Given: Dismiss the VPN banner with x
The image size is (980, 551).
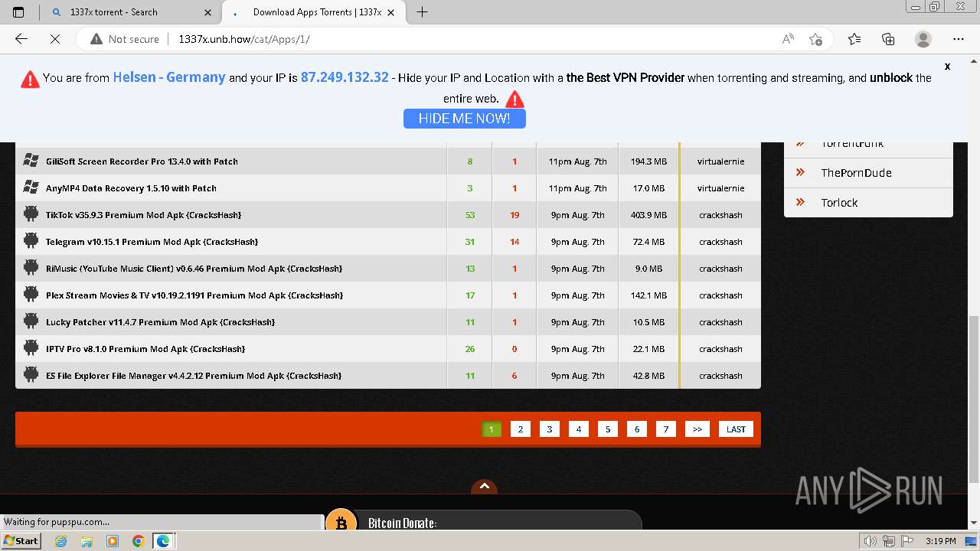Looking at the screenshot, I should (947, 67).
